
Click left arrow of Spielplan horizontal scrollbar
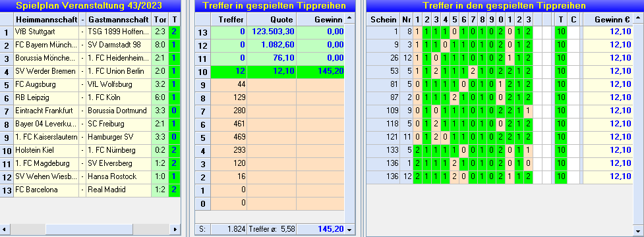[4, 229]
